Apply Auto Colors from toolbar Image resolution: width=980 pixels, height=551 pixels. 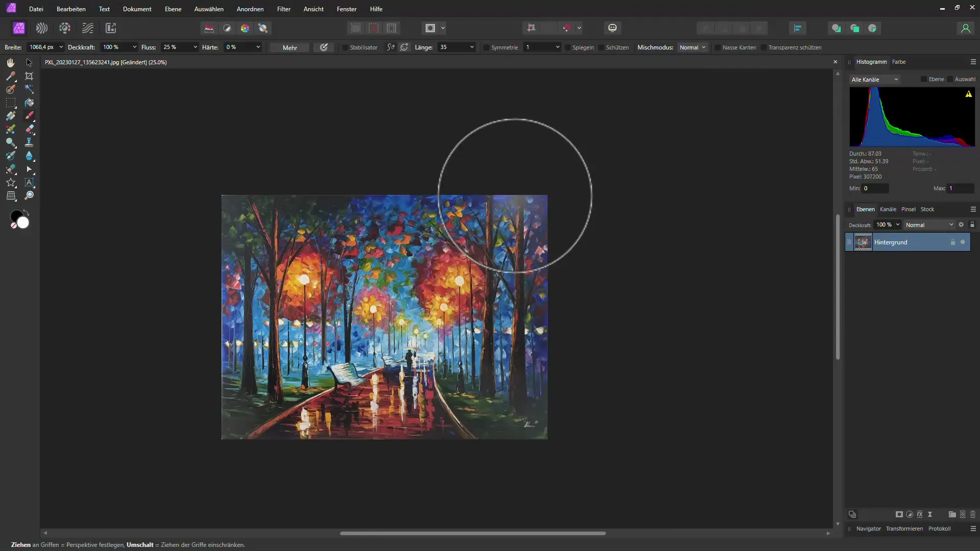(x=245, y=28)
